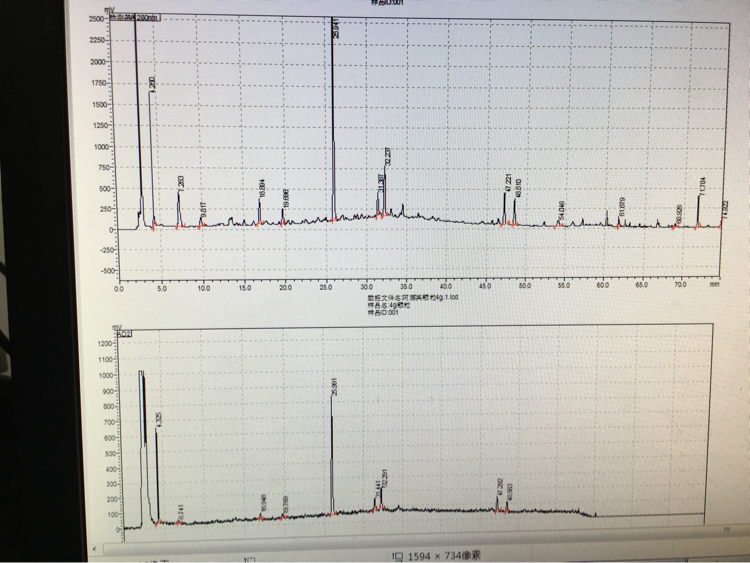
Task: Select the 4.290 peak label in upper chromatogram
Action: click(152, 86)
